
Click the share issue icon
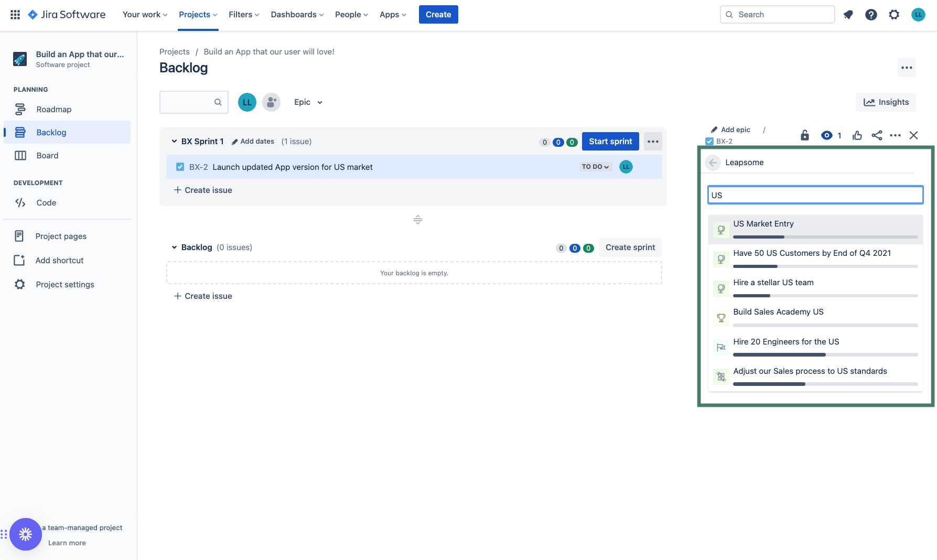tap(877, 135)
